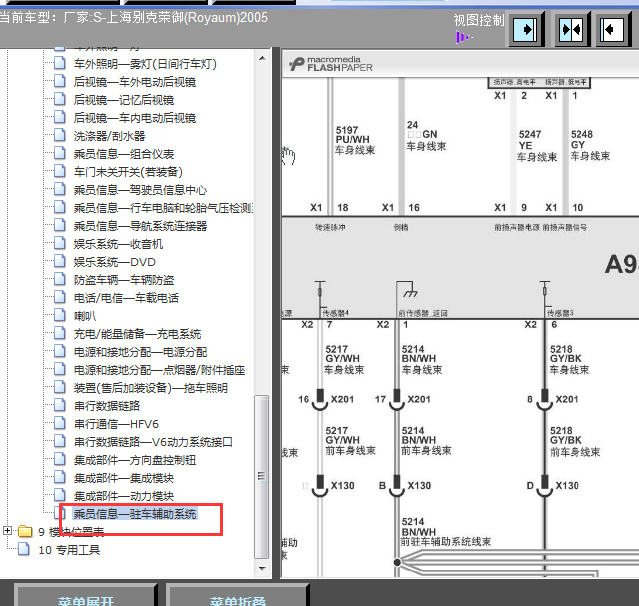Click the Macromedia FlashPaper logo

pos(331,64)
